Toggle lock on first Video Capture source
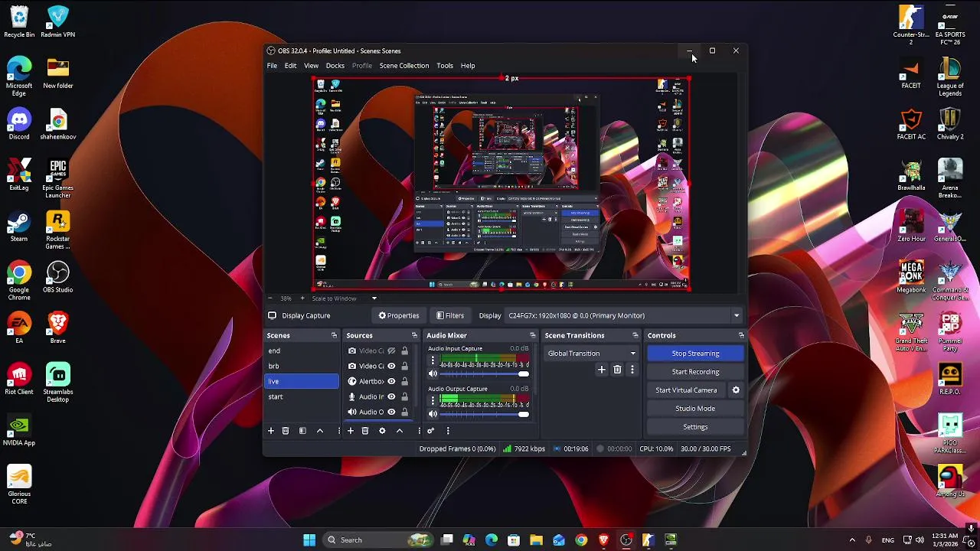This screenshot has width=980, height=551. (x=405, y=351)
